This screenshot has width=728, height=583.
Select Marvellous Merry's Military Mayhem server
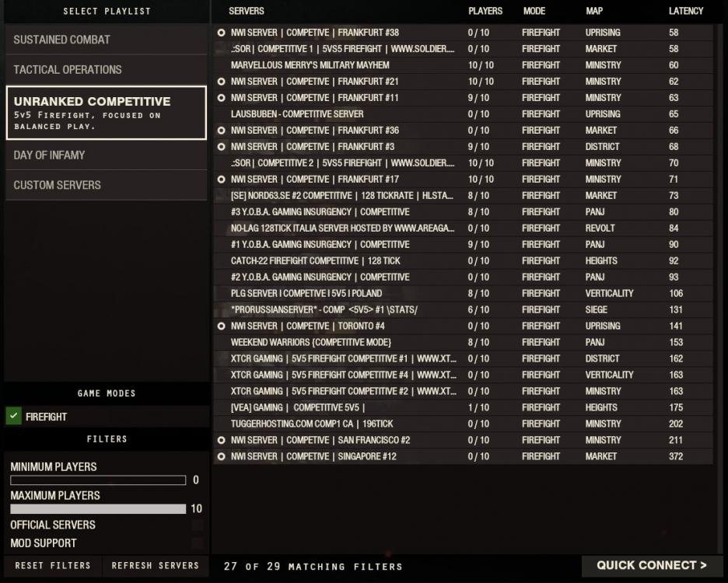(x=463, y=65)
